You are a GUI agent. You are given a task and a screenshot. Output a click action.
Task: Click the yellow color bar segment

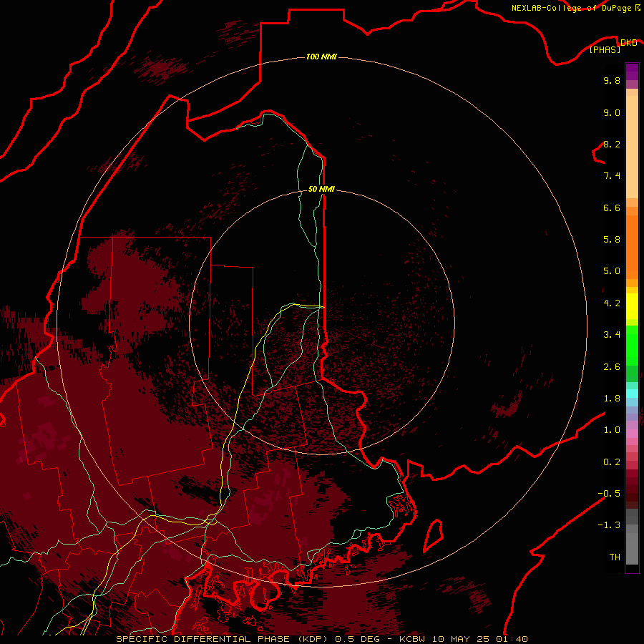click(x=632, y=306)
